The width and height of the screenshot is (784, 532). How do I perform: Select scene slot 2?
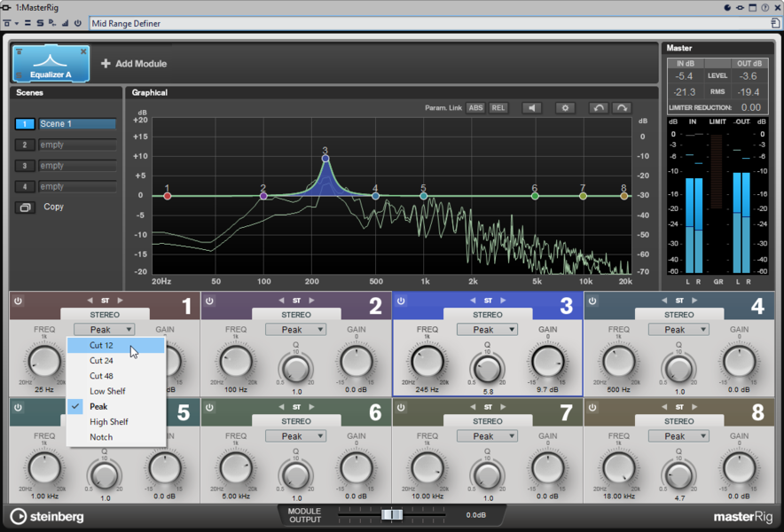point(25,145)
